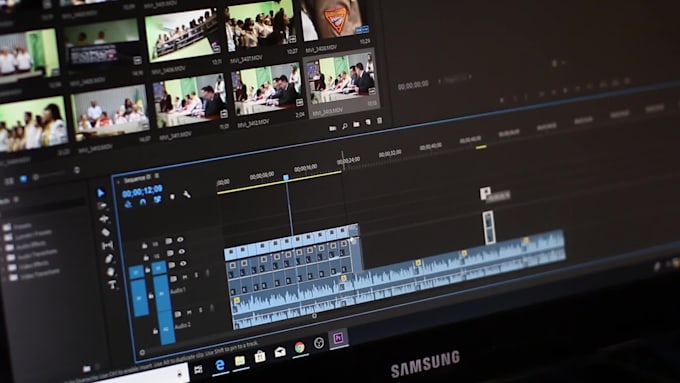This screenshot has width=680, height=383.
Task: Toggle eye visibility of top video track
Action: (180, 239)
